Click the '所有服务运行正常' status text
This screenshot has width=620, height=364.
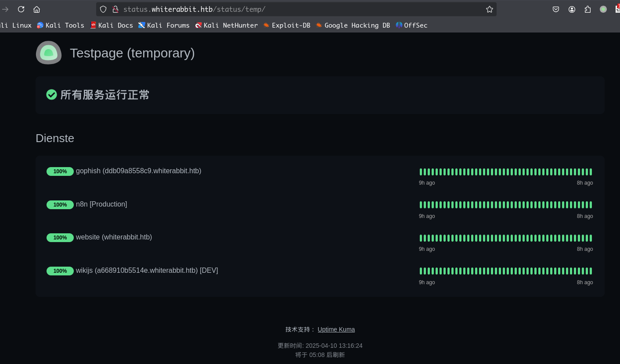pos(105,94)
